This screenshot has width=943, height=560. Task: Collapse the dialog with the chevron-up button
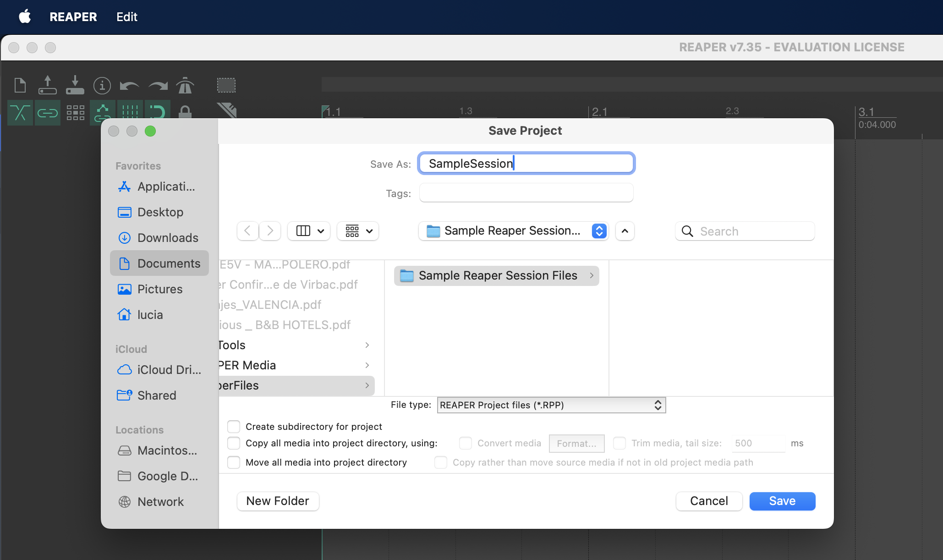[x=625, y=231]
